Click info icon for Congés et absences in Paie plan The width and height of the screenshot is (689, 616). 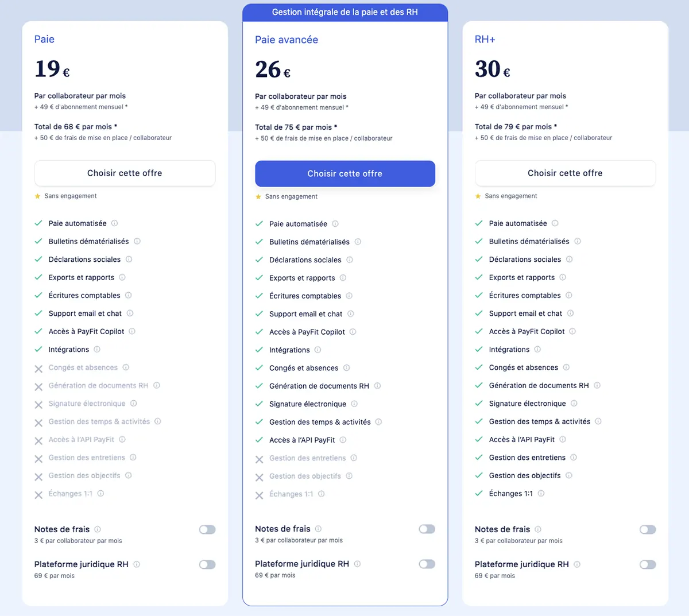(126, 367)
